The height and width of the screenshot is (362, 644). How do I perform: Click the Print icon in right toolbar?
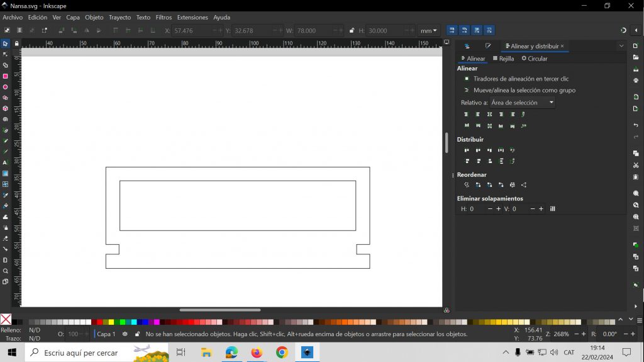click(x=636, y=81)
